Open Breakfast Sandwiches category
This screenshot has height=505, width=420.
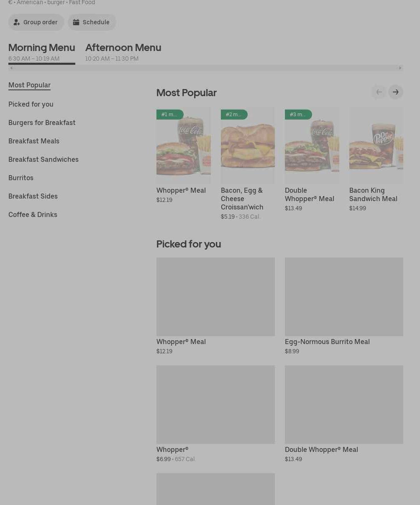[x=44, y=159]
